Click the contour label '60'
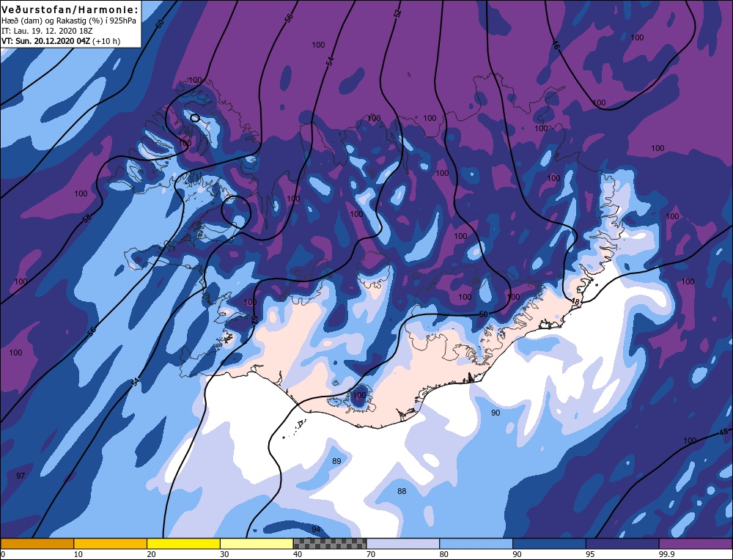The height and width of the screenshot is (560, 733). pyautogui.click(x=159, y=24)
